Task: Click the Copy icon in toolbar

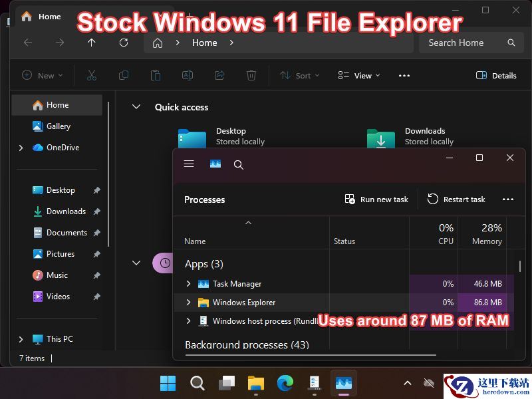Action: point(124,75)
